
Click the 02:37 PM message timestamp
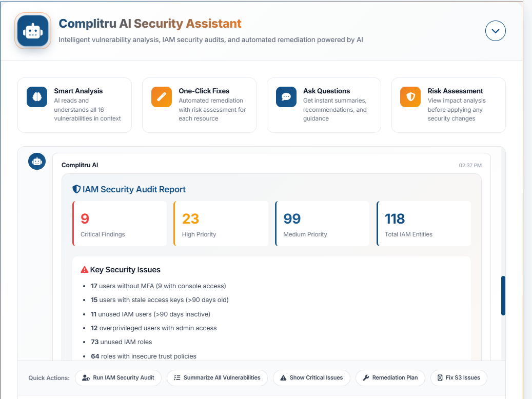[470, 165]
